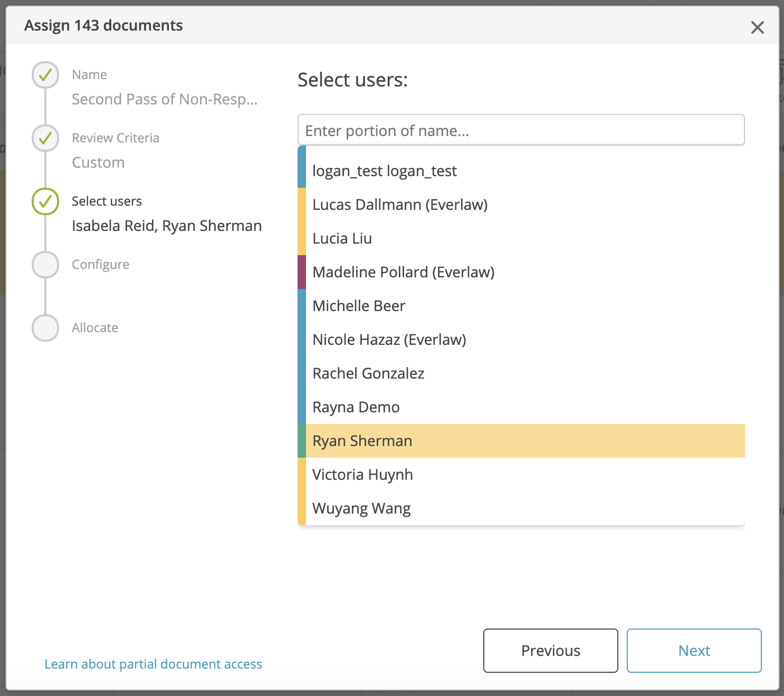Image resolution: width=784 pixels, height=696 pixels.
Task: Click the Name step checkmark circle
Action: click(45, 75)
